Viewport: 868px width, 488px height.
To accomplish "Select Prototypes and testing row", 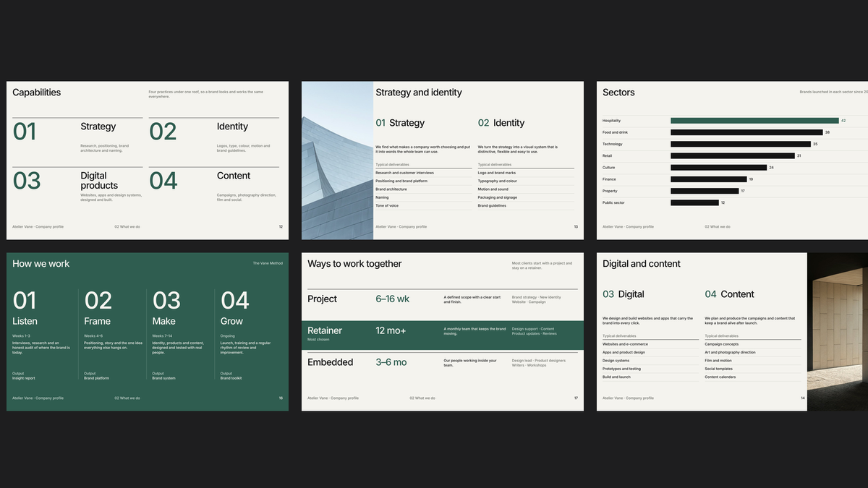I will pyautogui.click(x=651, y=369).
